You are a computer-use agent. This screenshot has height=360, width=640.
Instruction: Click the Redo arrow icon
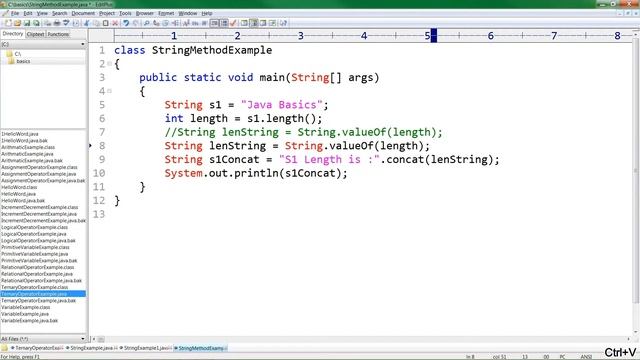(136, 23)
